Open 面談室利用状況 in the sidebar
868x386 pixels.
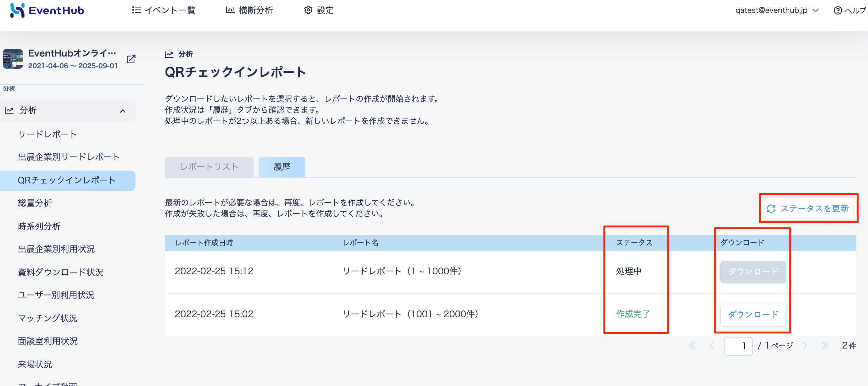(x=48, y=341)
